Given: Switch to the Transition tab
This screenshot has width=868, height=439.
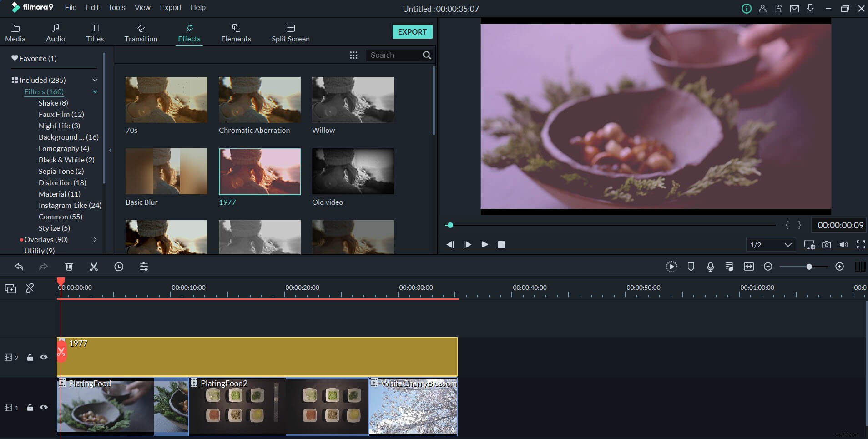Looking at the screenshot, I should pos(141,32).
